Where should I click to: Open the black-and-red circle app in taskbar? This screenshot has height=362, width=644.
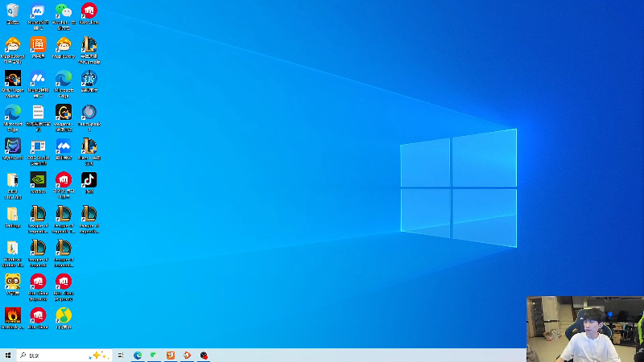[204, 356]
